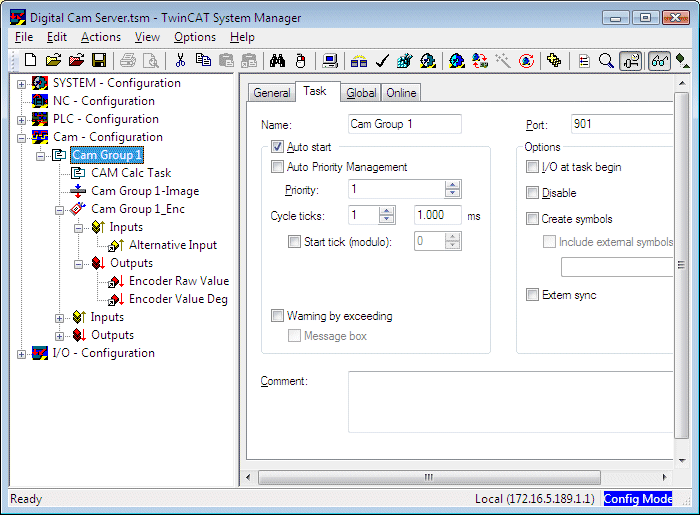Copy selection using the copy icon
The height and width of the screenshot is (515, 700).
(x=204, y=60)
